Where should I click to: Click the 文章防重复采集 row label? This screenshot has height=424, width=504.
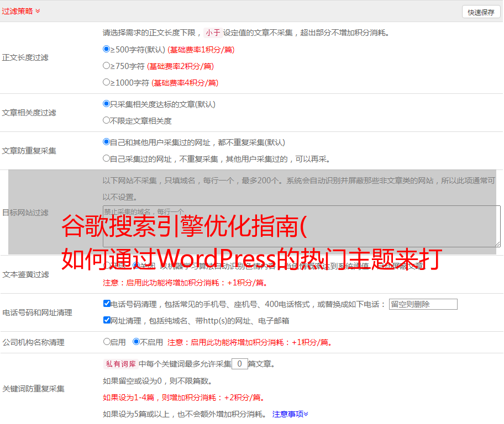click(29, 151)
